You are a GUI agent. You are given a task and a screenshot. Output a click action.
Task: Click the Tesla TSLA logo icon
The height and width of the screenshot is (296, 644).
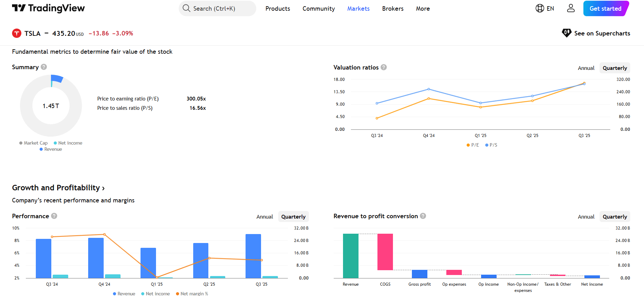tap(17, 33)
